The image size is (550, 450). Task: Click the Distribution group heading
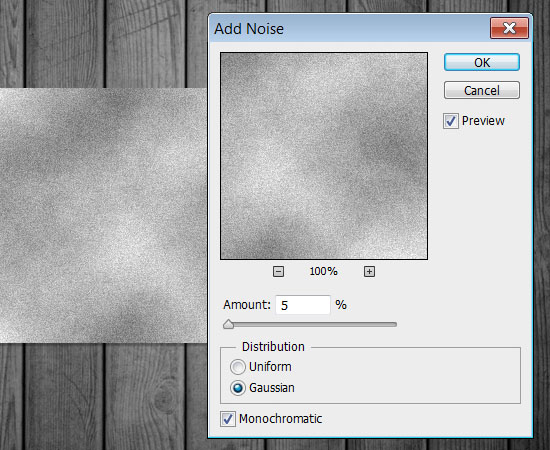coord(273,347)
